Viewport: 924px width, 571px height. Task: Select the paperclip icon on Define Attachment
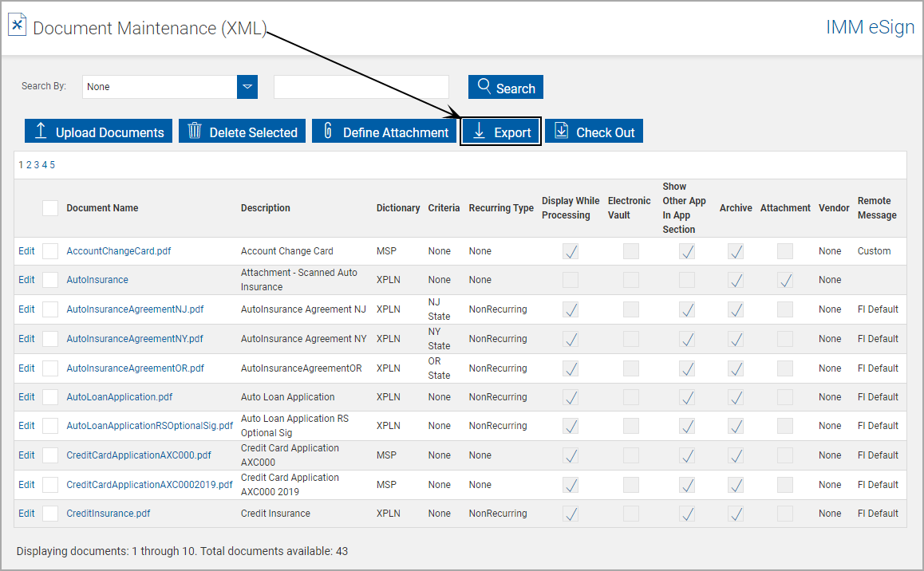(328, 130)
